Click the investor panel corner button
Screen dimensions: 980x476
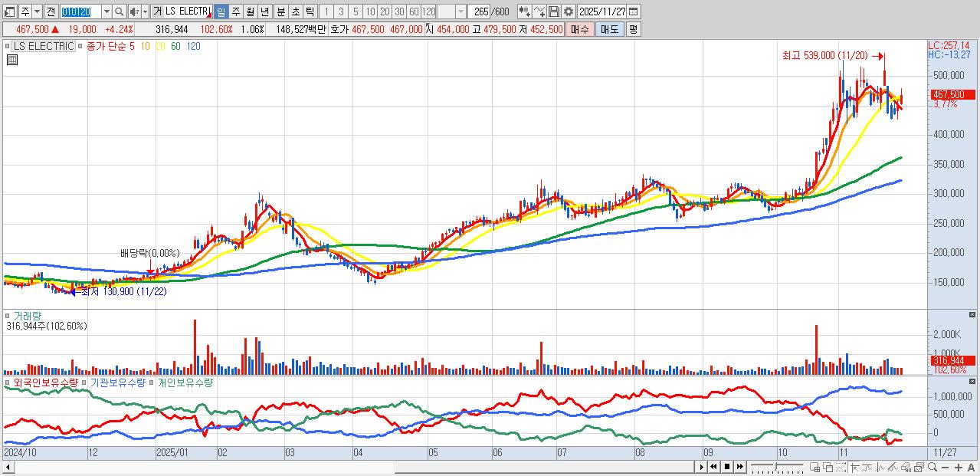pyautogui.click(x=973, y=382)
